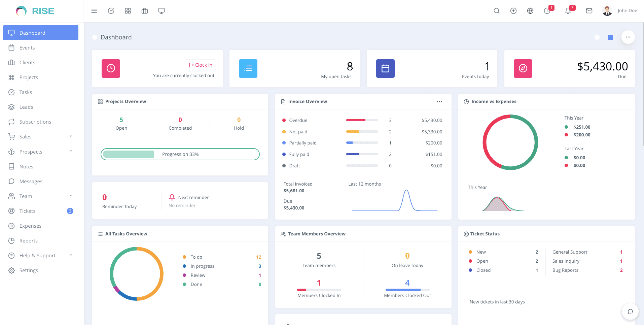Open the Invoice Overview options menu
The width and height of the screenshot is (644, 325).
click(439, 101)
